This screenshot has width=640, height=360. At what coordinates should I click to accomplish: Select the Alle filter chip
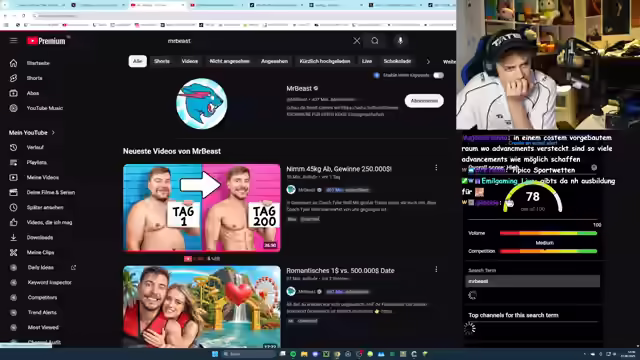(138, 61)
